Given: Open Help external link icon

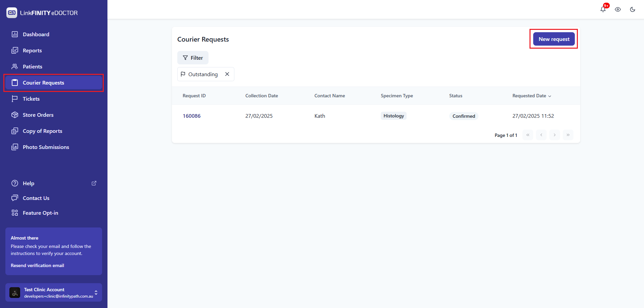Looking at the screenshot, I should pos(94,183).
